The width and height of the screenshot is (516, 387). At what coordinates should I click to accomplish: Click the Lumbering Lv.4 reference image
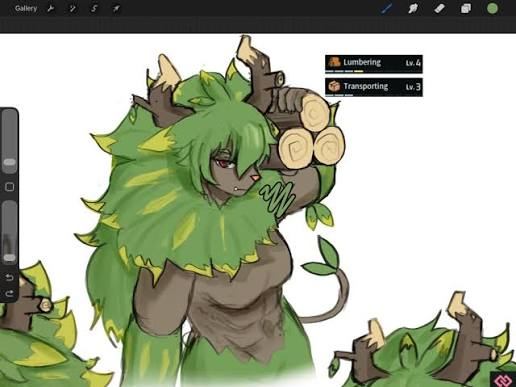coord(374,64)
